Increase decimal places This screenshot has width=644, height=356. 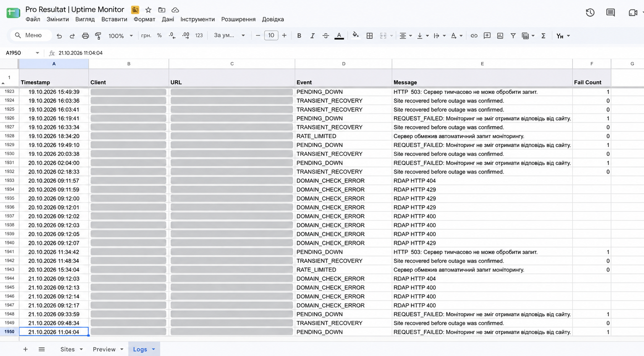pos(186,35)
